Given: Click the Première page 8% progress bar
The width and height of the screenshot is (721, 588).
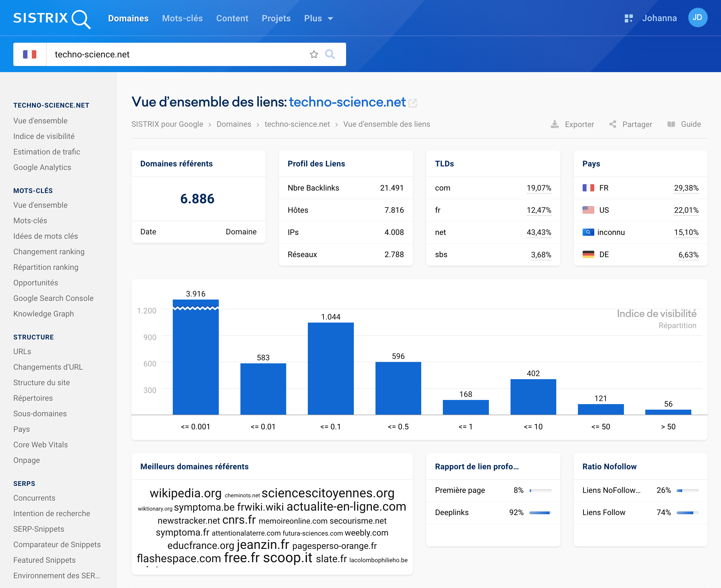Looking at the screenshot, I should click(540, 490).
